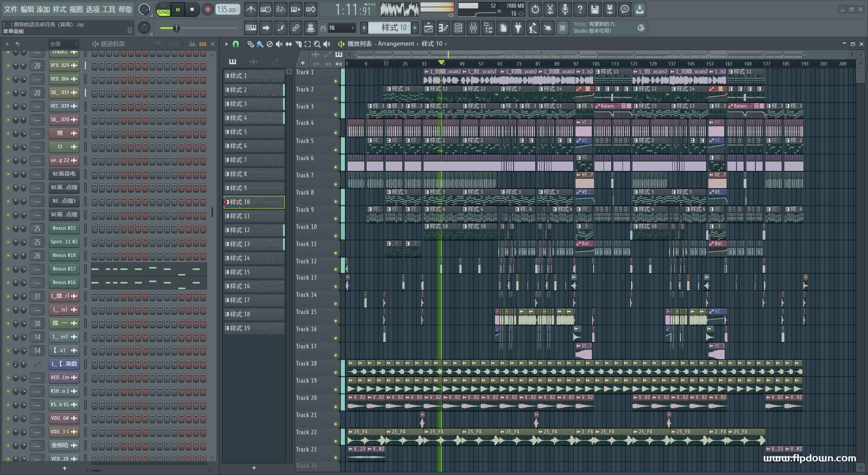Image resolution: width=868 pixels, height=475 pixels.
Task: Open the undo history icon
Action: (x=535, y=9)
